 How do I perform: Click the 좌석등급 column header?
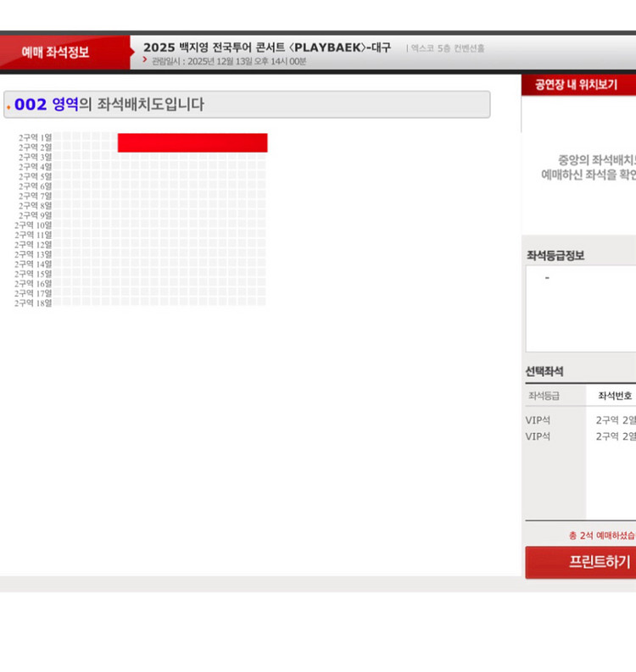pyautogui.click(x=544, y=396)
